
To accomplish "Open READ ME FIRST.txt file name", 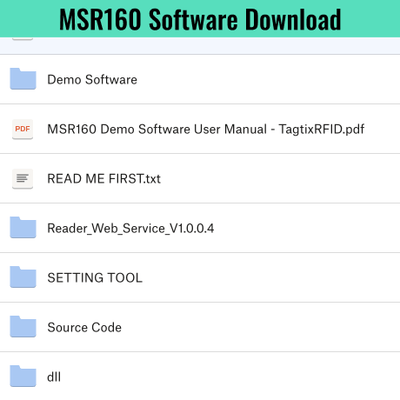I will 104,179.
